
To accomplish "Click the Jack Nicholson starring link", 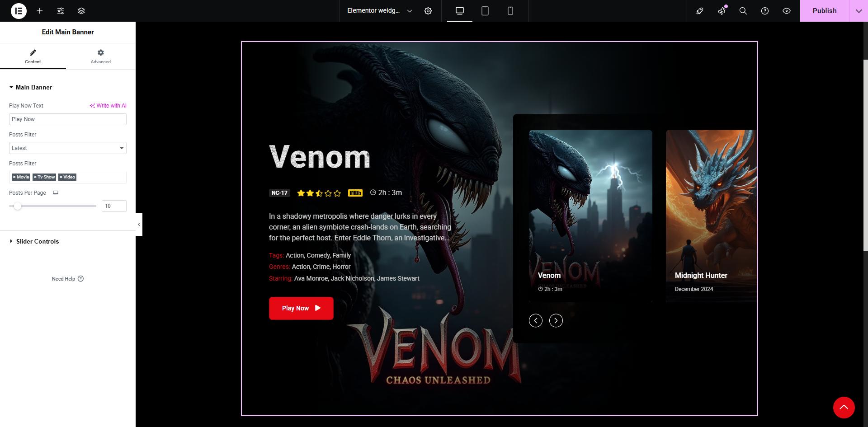I will click(x=353, y=278).
